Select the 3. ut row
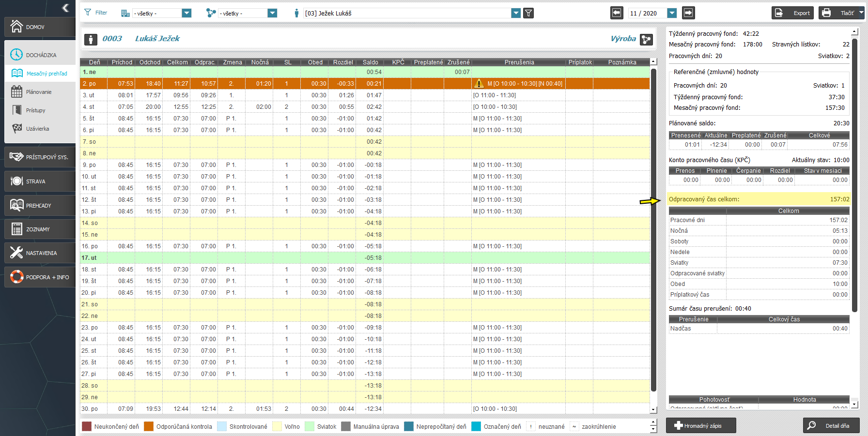Image resolution: width=868 pixels, height=436 pixels. [365, 95]
